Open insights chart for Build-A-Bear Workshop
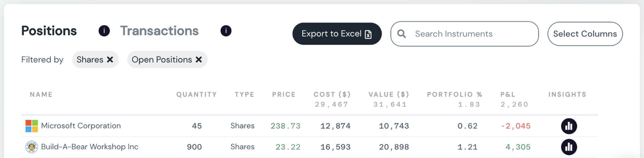Image resolution: width=644 pixels, height=158 pixels. pyautogui.click(x=569, y=147)
